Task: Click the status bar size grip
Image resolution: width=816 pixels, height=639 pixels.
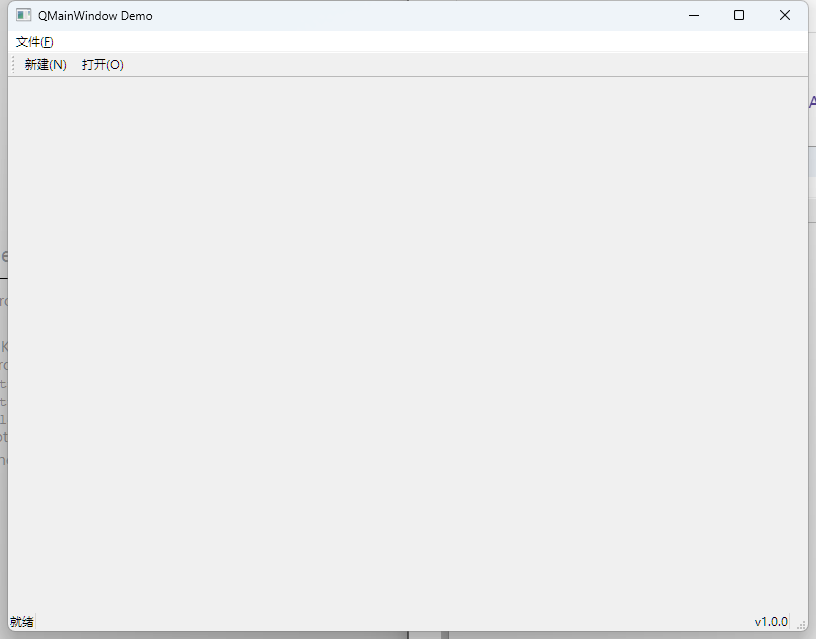Action: (802, 625)
